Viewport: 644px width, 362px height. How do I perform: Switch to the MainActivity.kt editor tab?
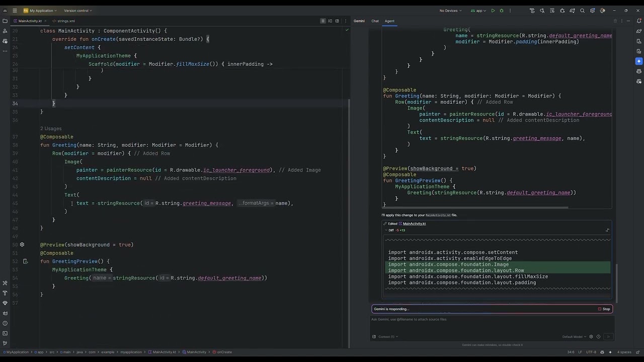pyautogui.click(x=30, y=21)
